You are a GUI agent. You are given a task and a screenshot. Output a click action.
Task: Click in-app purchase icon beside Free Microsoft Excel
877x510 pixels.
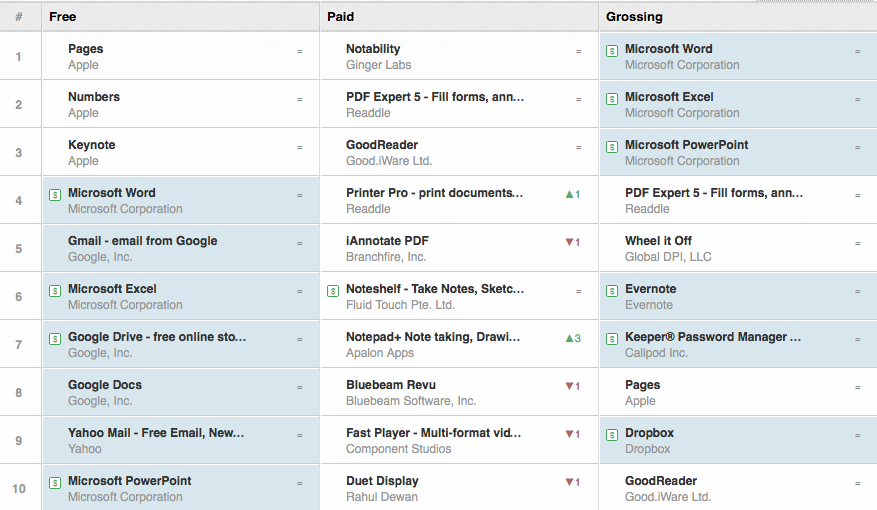click(55, 291)
